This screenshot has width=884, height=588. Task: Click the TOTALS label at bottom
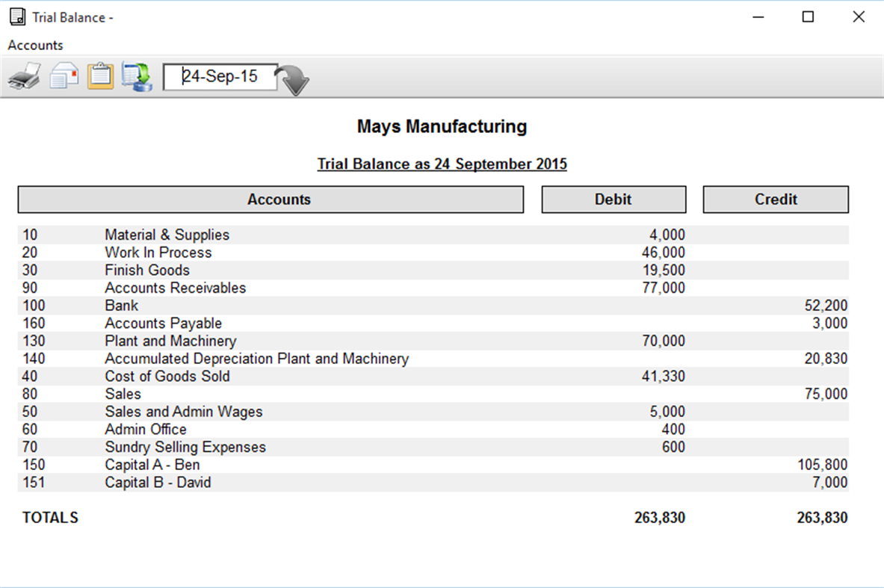click(x=49, y=517)
